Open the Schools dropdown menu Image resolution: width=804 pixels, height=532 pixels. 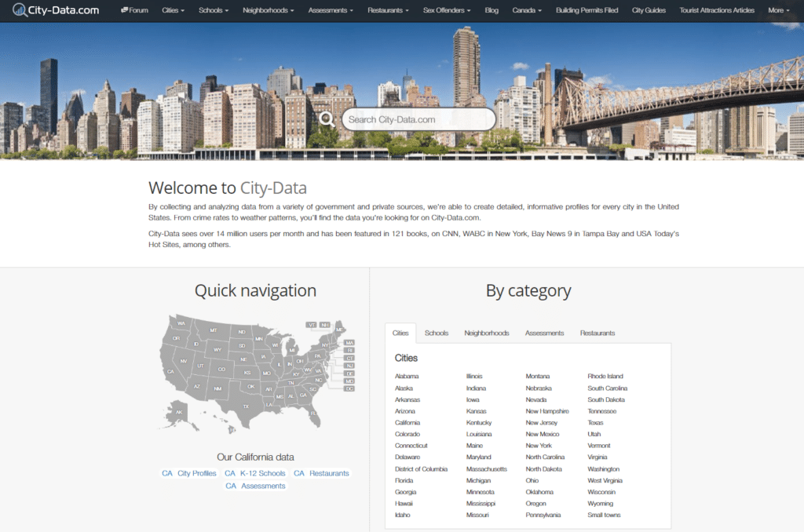point(214,10)
